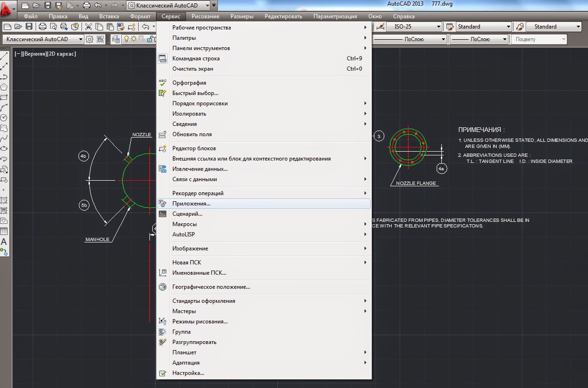Click the Publish icon in standard toolbar

[x=64, y=27]
